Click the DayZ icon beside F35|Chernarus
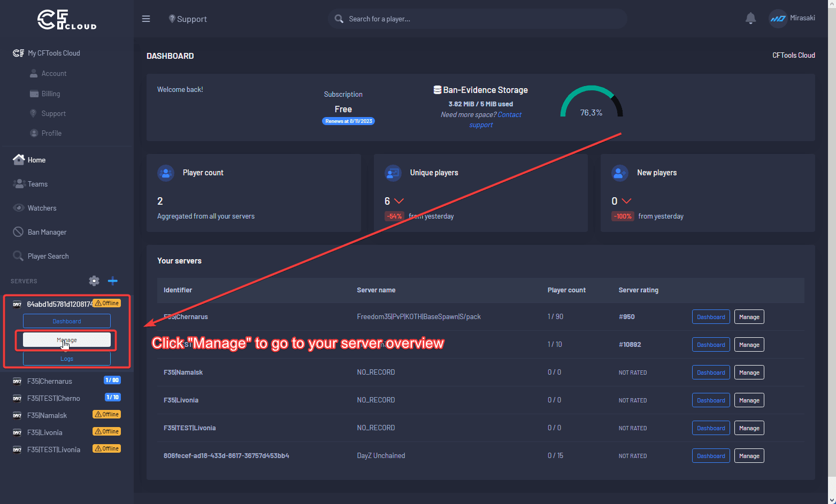The width and height of the screenshot is (836, 504). point(17,381)
